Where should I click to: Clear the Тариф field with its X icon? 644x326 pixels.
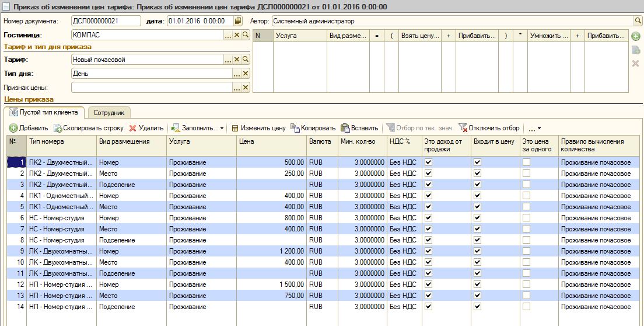pos(237,60)
